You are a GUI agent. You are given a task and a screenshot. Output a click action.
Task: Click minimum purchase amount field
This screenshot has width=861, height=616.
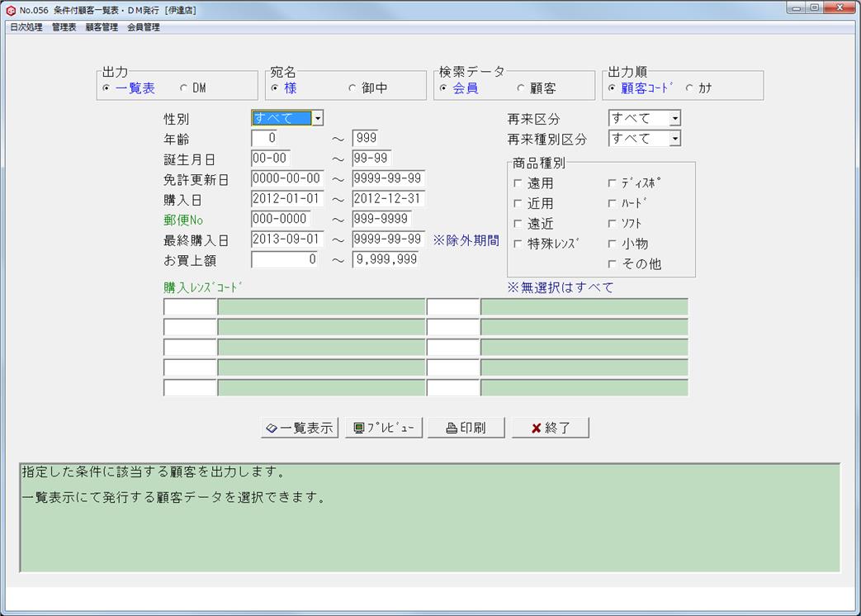tap(285, 259)
